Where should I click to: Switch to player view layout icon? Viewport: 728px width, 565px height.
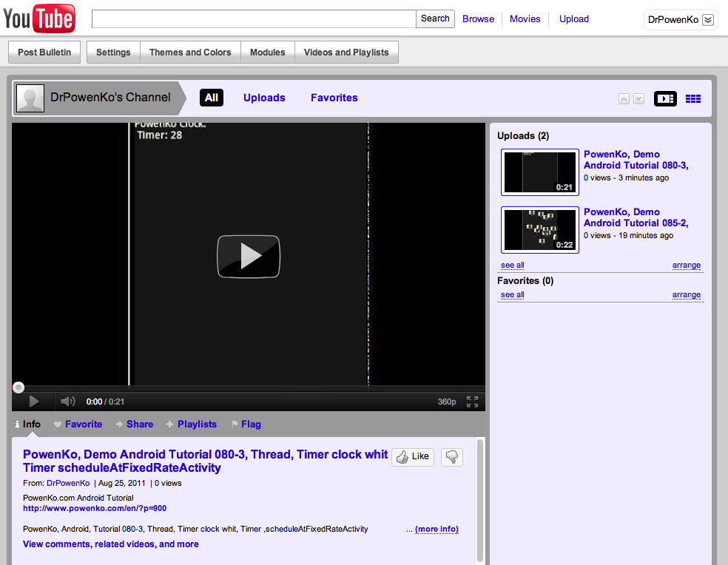pos(665,98)
